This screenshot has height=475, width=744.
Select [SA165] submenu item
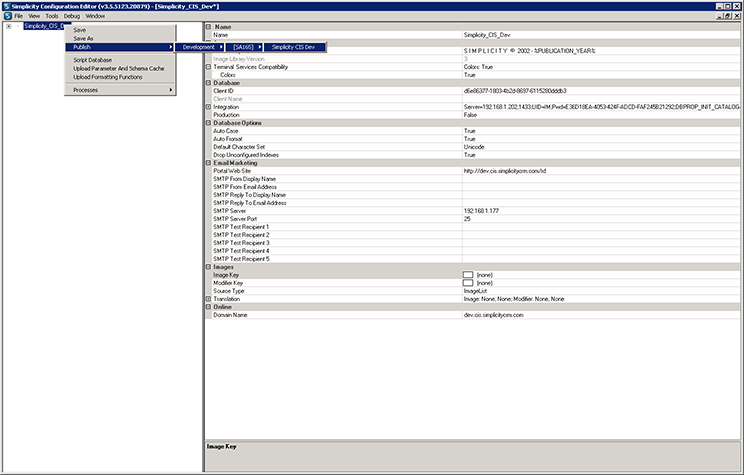click(245, 47)
